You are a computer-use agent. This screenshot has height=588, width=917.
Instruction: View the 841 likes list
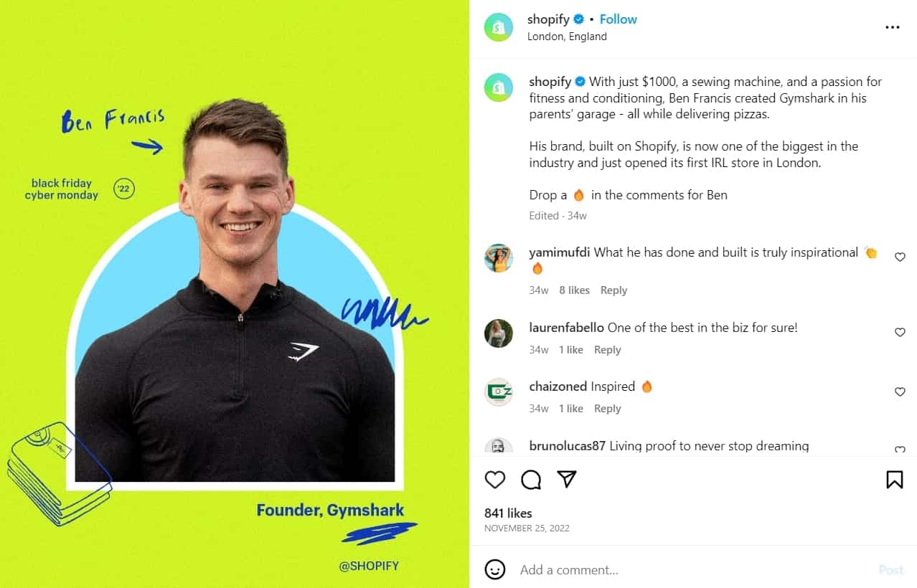(x=508, y=513)
